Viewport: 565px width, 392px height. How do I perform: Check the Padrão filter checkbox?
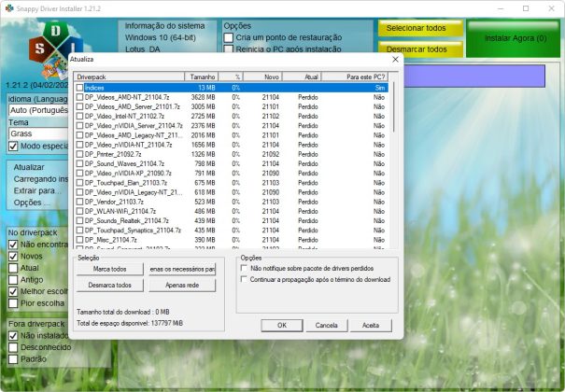13,359
